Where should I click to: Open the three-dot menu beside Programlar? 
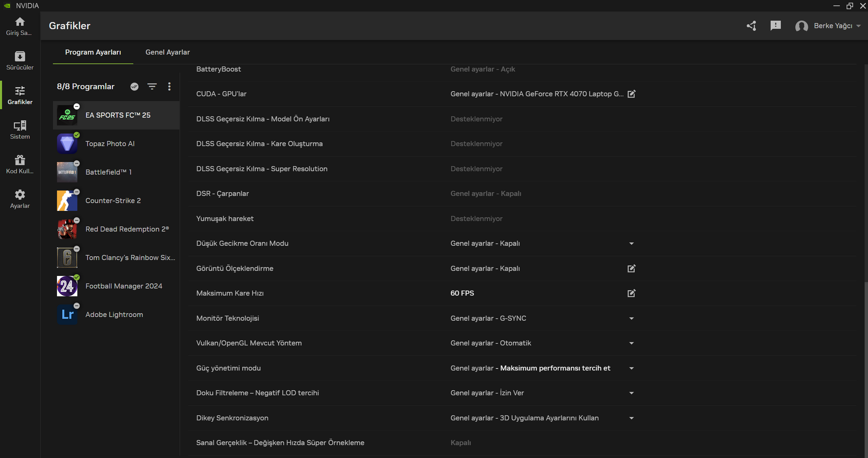(x=169, y=86)
